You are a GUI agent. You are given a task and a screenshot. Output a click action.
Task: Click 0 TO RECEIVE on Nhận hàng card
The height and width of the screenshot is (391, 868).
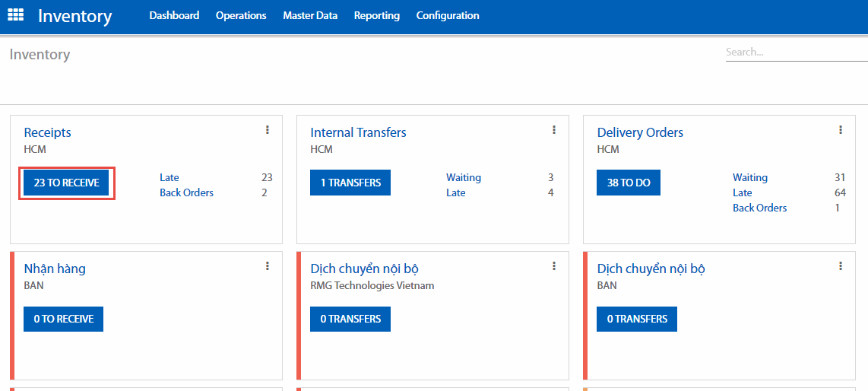point(63,319)
